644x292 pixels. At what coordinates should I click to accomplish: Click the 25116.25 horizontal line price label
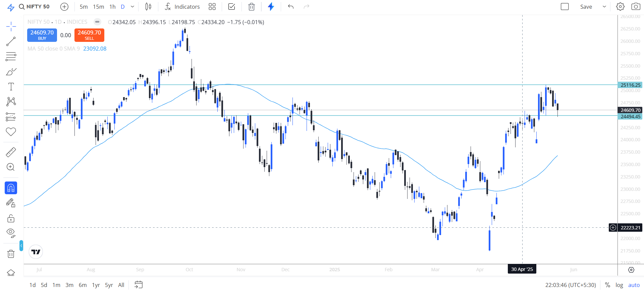point(630,85)
